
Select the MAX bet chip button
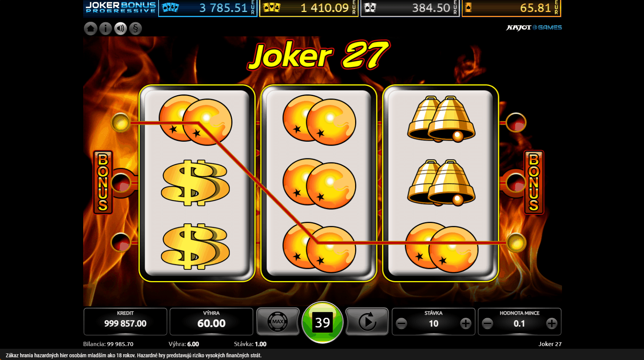278,322
